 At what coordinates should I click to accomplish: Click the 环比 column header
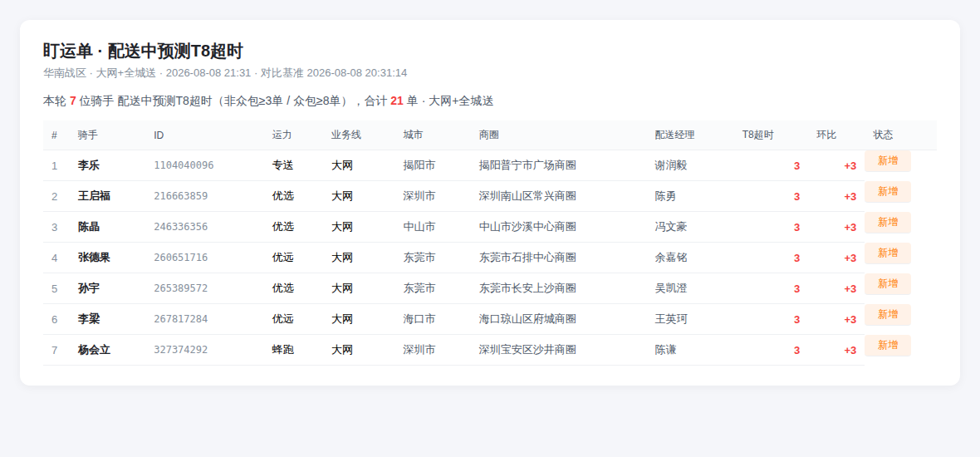[x=826, y=135]
